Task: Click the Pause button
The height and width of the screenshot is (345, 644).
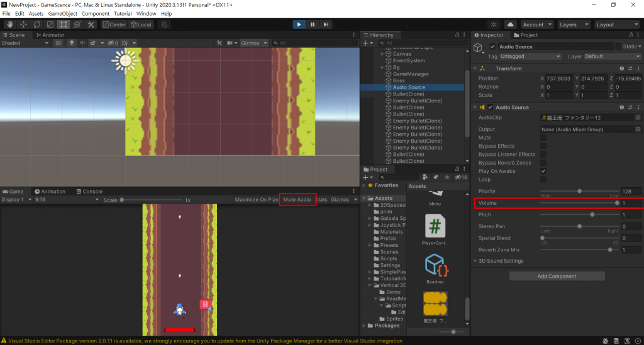Action: pyautogui.click(x=313, y=25)
